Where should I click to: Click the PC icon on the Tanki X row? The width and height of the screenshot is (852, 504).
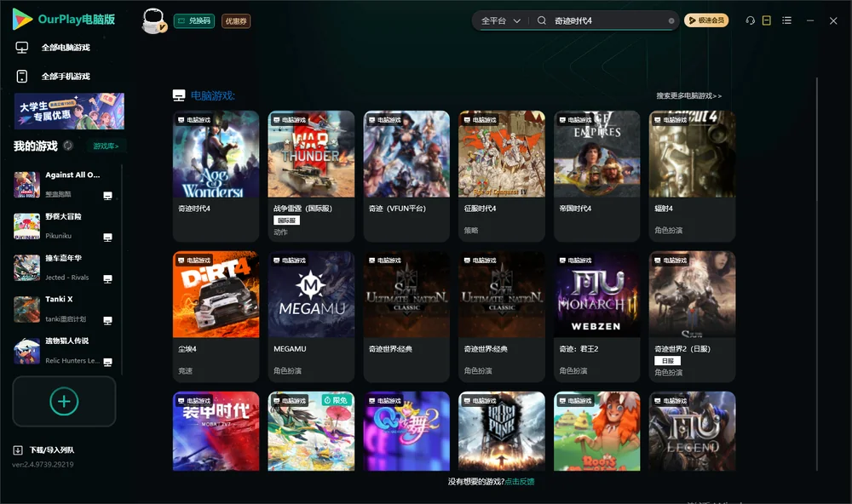click(x=107, y=320)
